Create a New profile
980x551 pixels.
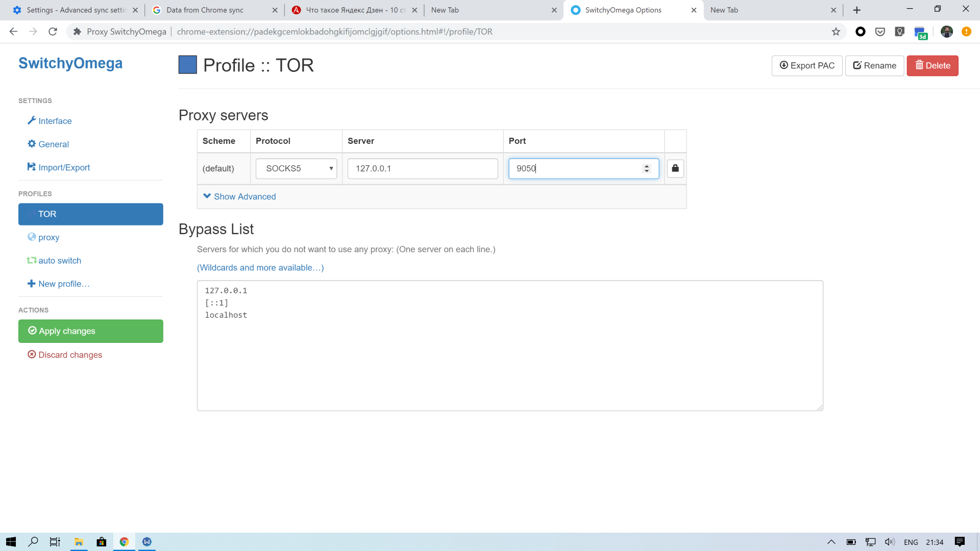58,284
